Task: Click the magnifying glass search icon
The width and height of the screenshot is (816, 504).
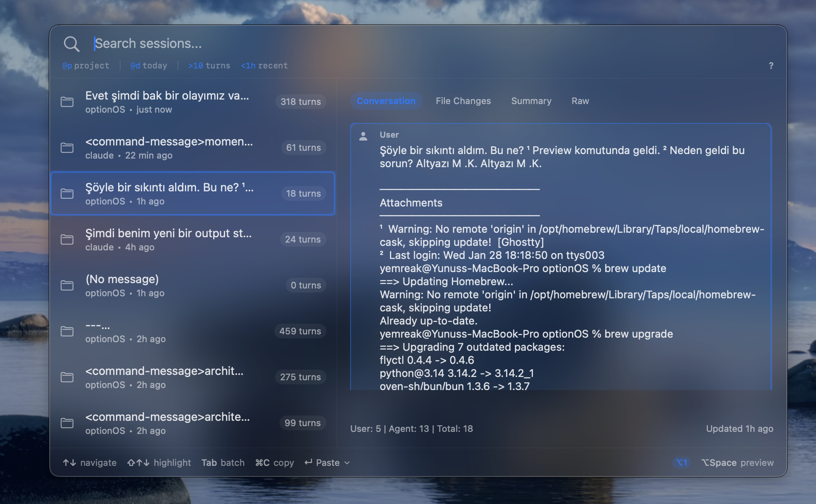Action: coord(71,44)
